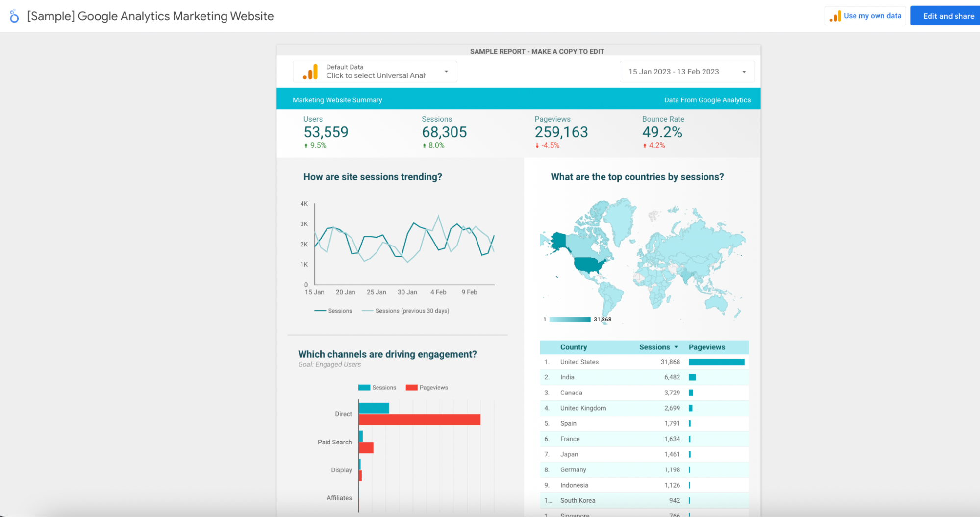Click United States pageviews bar in table
980x517 pixels.
point(716,362)
